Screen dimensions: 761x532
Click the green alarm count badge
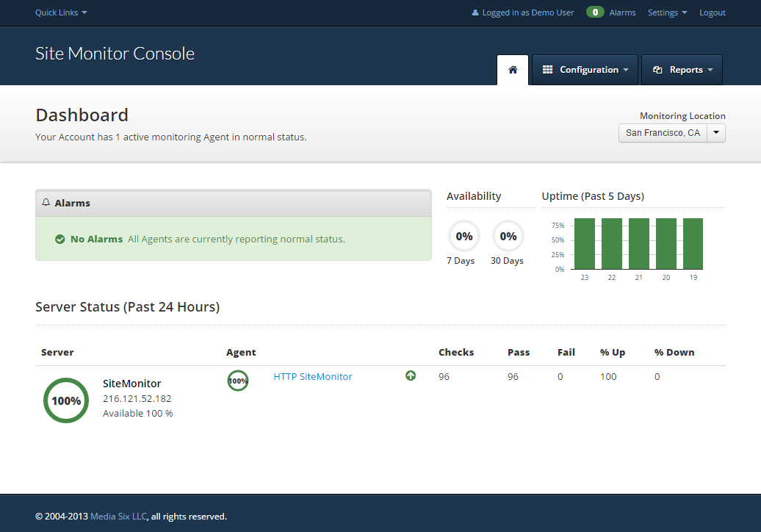(595, 12)
